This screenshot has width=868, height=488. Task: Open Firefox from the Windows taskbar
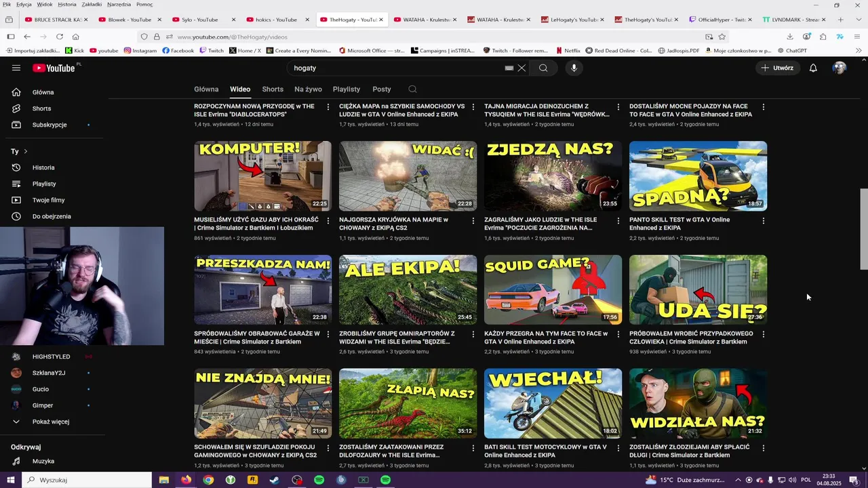coord(186,480)
